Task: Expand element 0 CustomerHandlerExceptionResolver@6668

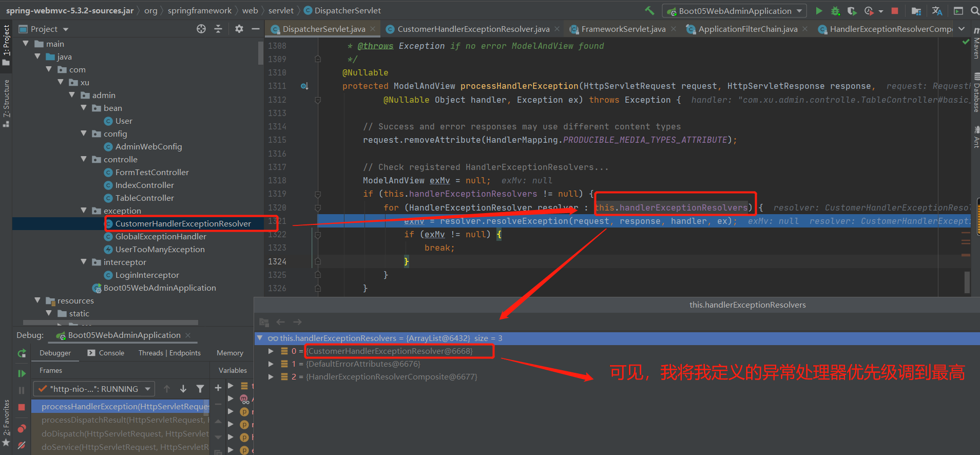Action: pyautogui.click(x=271, y=351)
